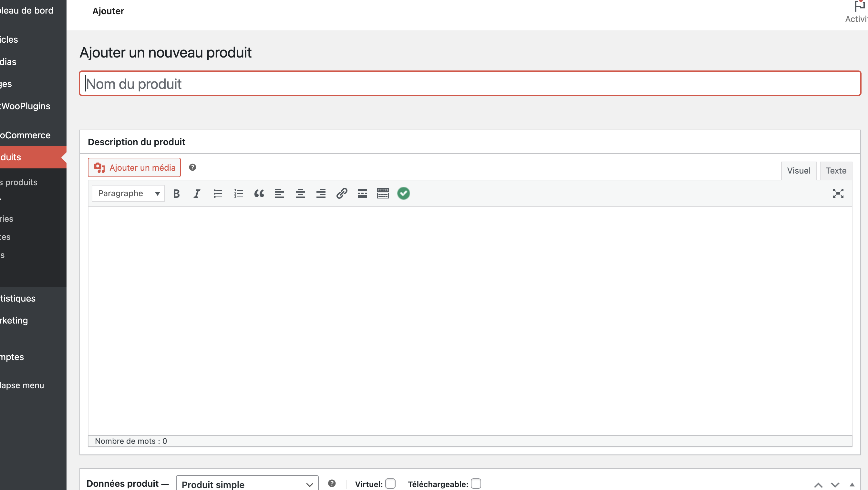Open the Paragraphe format dropdown
868x490 pixels.
(x=128, y=194)
